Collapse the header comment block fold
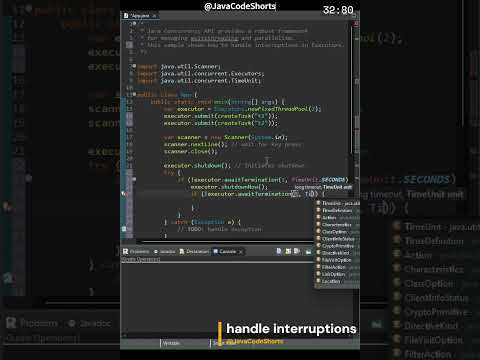Viewport: 480px width, 360px height. click(134, 24)
